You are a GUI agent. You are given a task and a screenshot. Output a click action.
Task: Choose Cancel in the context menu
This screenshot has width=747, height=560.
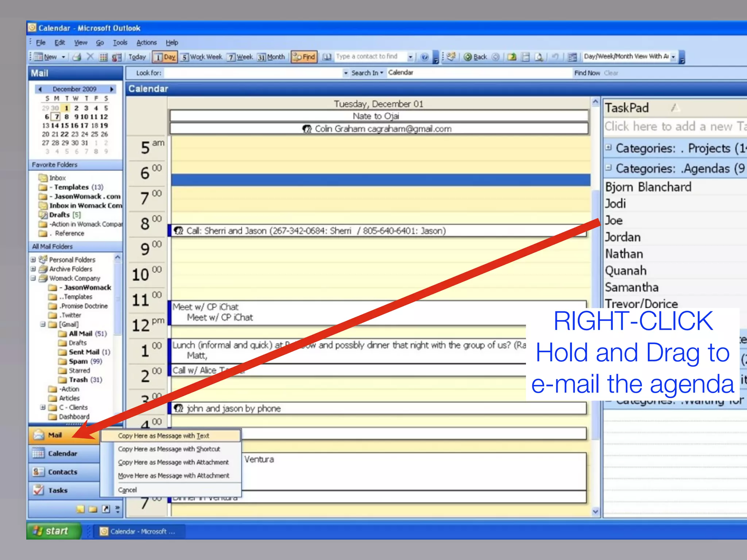pos(170,490)
